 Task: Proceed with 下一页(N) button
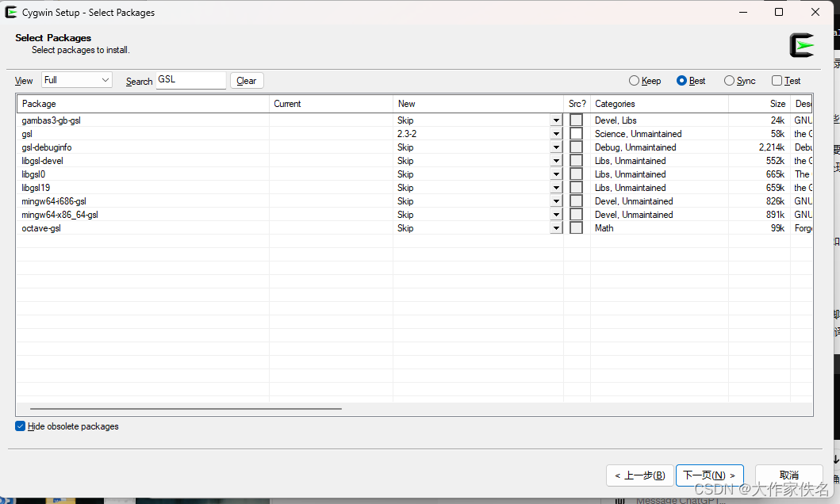tap(709, 475)
